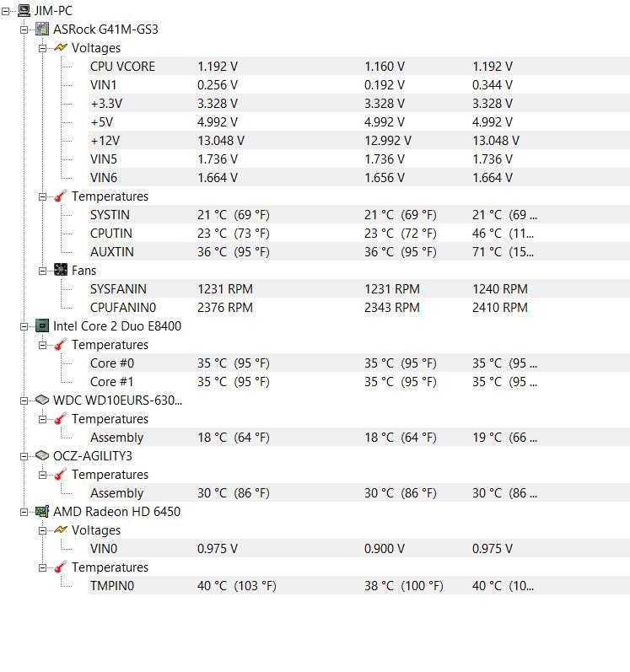Viewport: 630px width, 672px height.
Task: Select the CPU VCORE row
Action: point(358,67)
